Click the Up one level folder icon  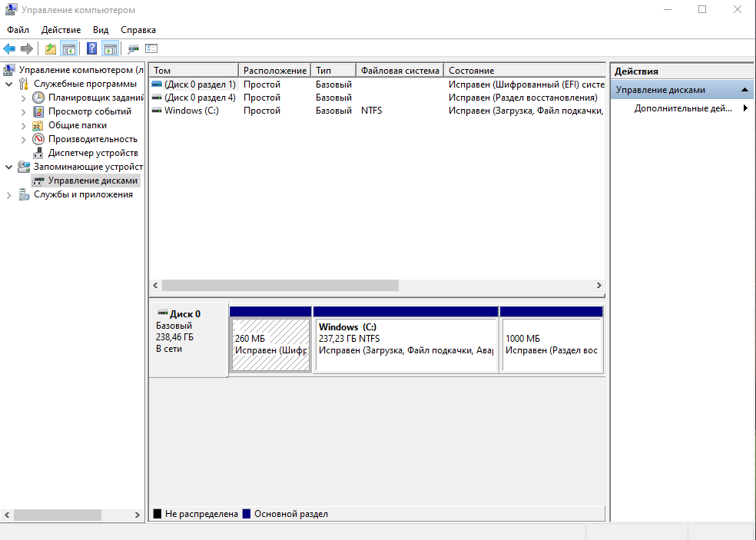(50, 48)
